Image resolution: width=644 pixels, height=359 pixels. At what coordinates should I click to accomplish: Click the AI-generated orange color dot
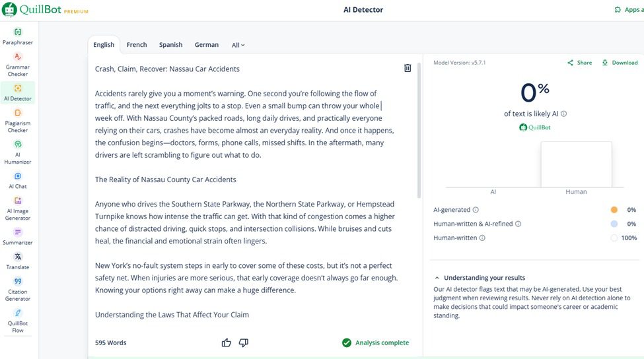tap(614, 210)
